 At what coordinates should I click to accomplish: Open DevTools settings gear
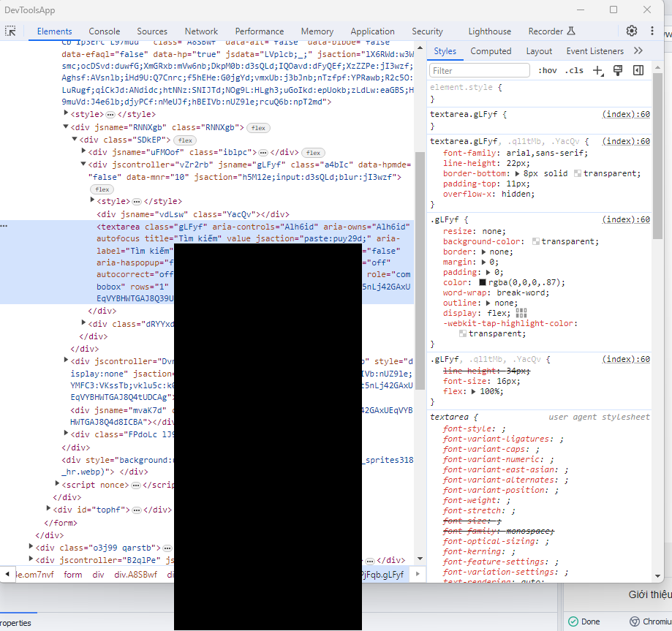[x=632, y=31]
